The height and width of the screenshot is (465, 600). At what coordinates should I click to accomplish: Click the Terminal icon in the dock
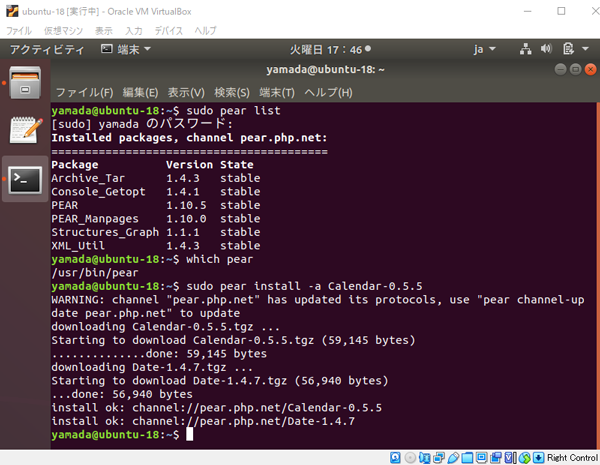coord(25,179)
